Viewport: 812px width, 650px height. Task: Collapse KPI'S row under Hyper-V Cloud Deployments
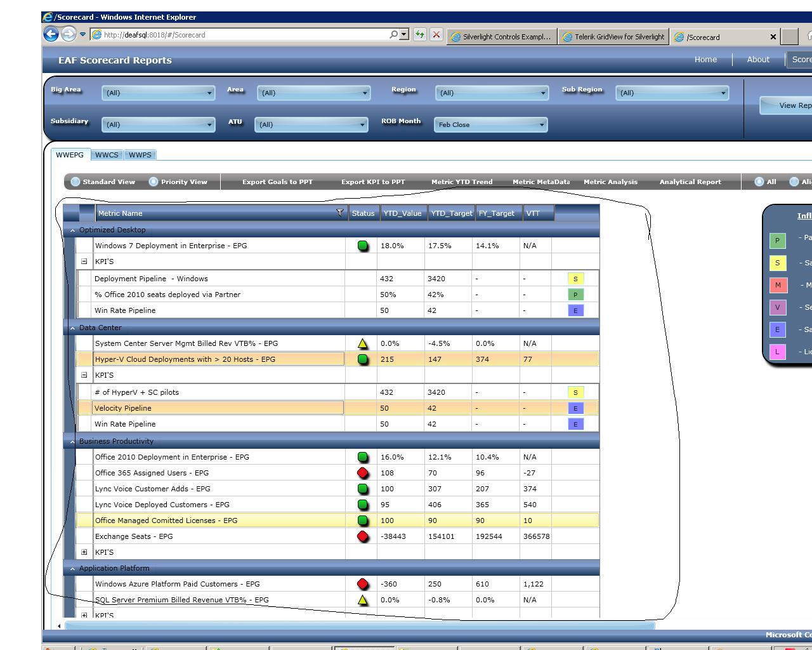tap(84, 375)
